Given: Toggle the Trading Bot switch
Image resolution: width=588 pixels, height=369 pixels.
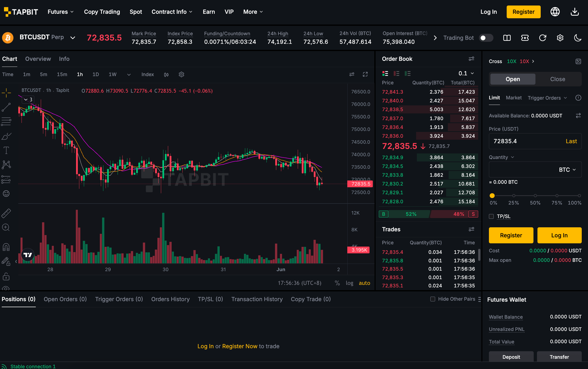Looking at the screenshot, I should (486, 38).
